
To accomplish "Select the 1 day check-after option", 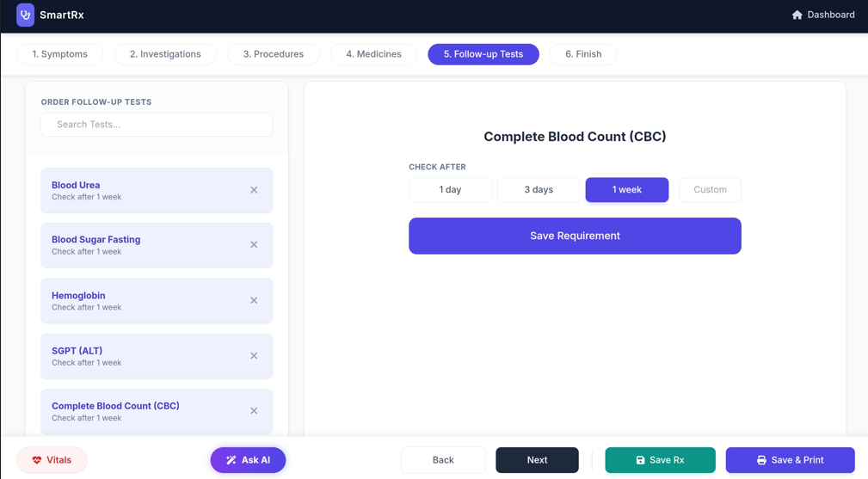I will (x=450, y=190).
